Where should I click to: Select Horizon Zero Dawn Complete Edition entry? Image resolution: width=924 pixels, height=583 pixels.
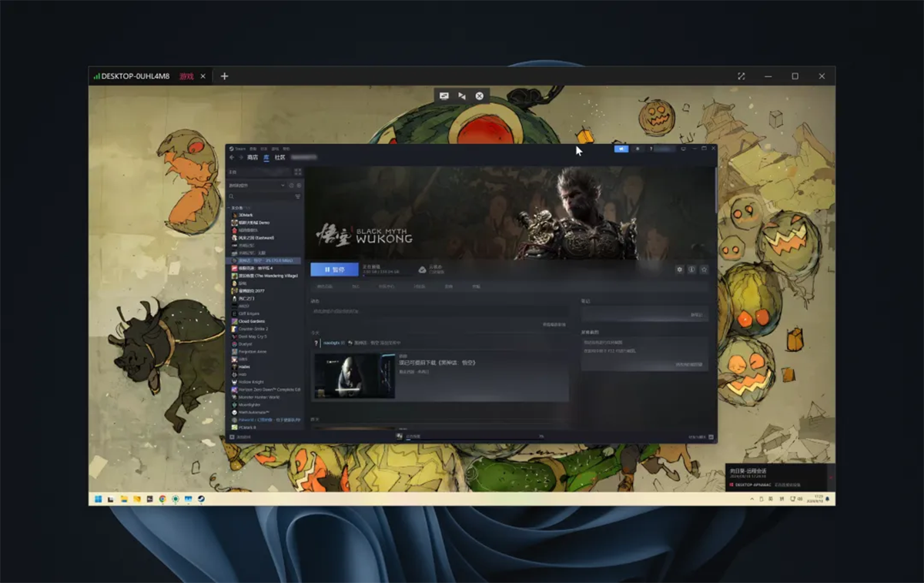pos(266,389)
